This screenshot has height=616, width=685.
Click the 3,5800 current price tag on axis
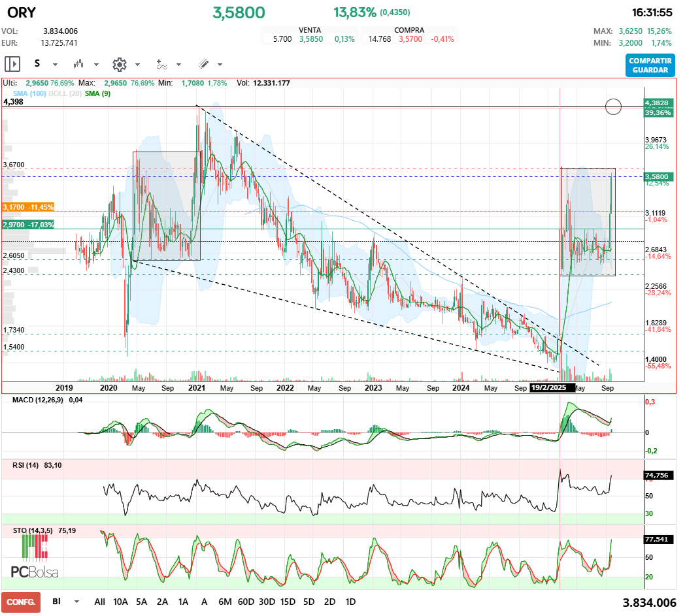658,177
